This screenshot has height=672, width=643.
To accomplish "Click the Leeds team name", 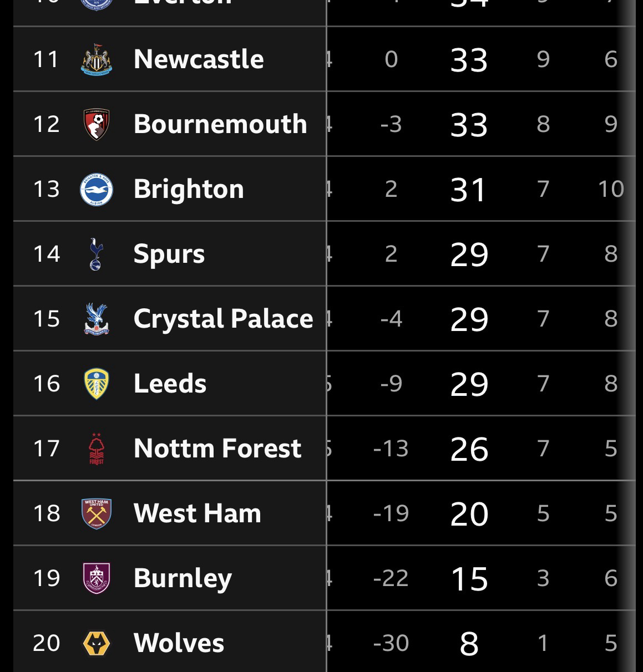I will 170,384.
